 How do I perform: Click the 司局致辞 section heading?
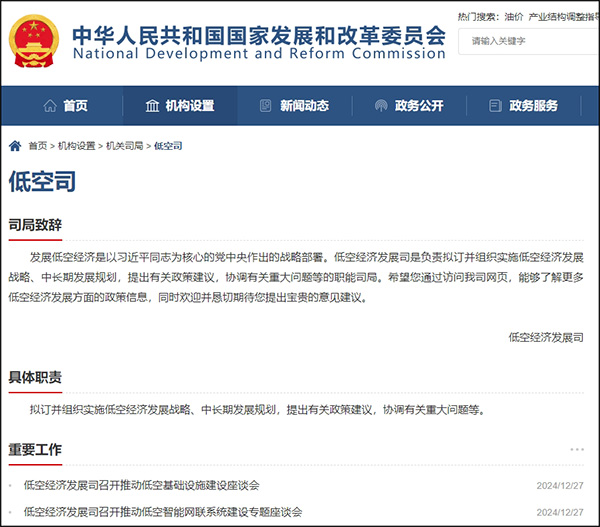click(x=35, y=225)
